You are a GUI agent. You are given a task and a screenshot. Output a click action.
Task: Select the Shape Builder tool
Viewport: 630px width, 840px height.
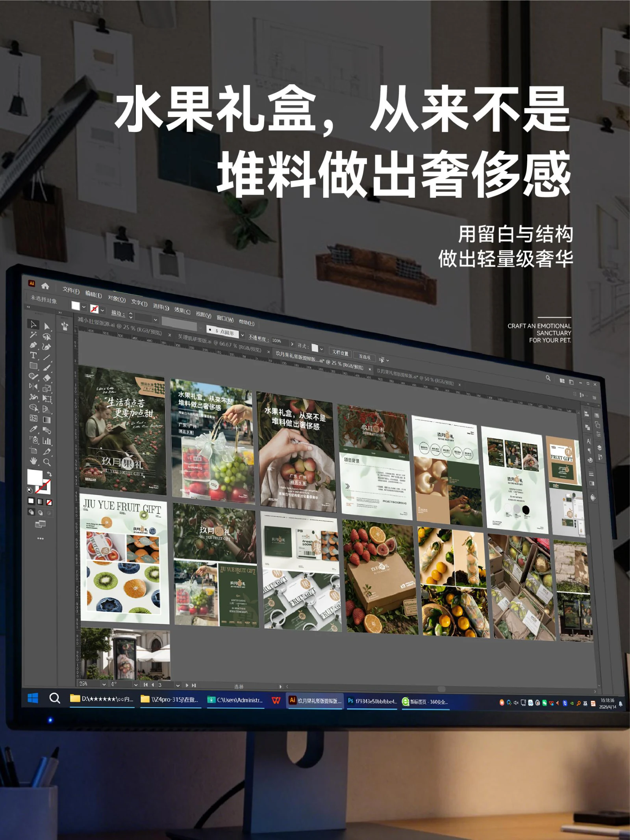pyautogui.click(x=33, y=408)
